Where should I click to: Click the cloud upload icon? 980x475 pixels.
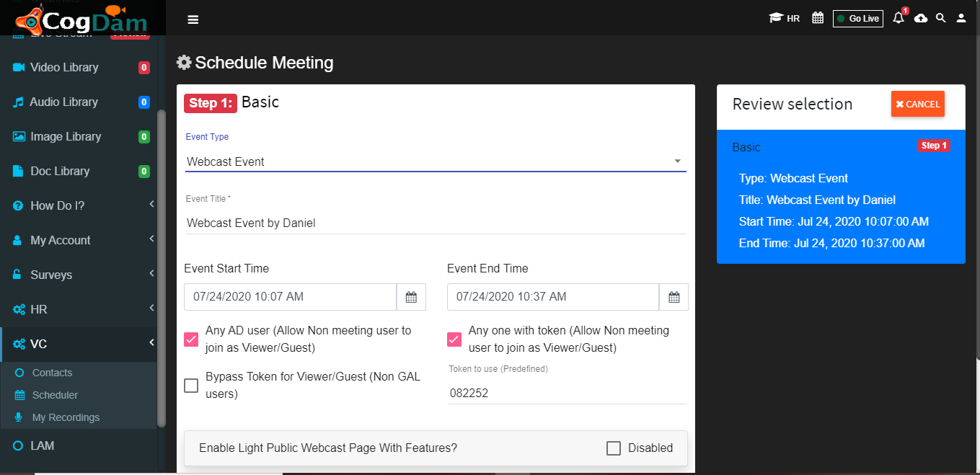921,18
